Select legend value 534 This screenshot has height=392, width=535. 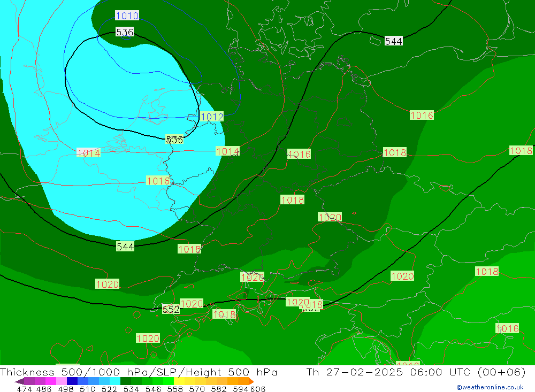click(x=132, y=389)
